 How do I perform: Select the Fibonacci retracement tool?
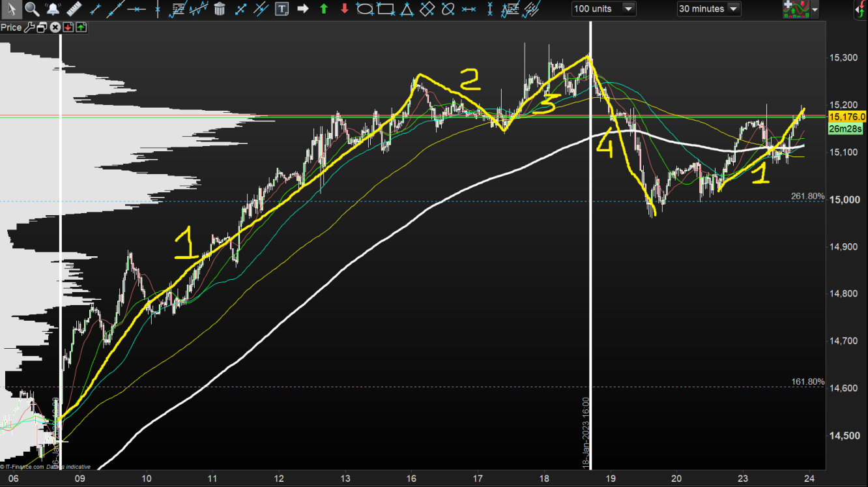coord(177,9)
